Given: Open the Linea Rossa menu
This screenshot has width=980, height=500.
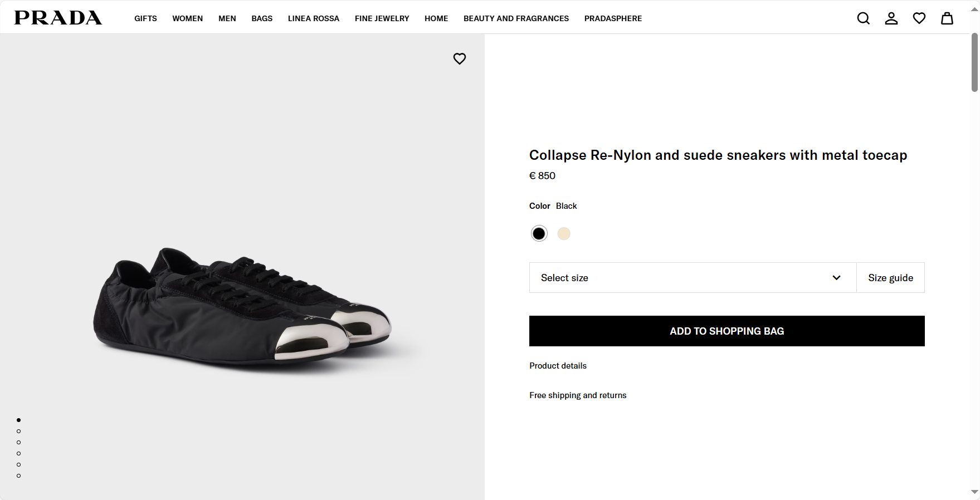Looking at the screenshot, I should point(313,18).
